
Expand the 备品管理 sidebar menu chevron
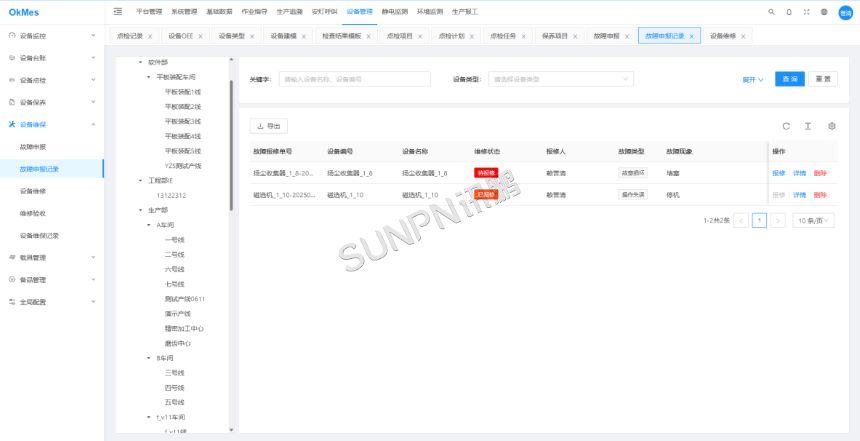click(93, 280)
